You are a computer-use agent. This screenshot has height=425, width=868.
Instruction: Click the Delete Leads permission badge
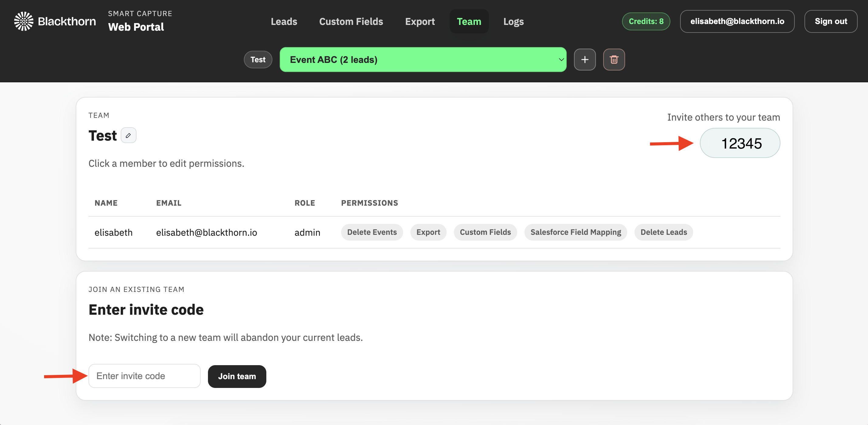(663, 232)
